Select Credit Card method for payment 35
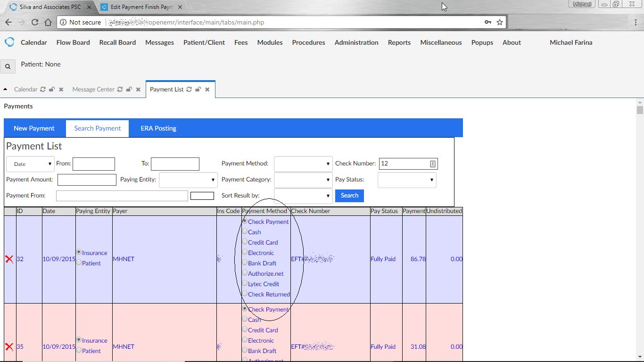The width and height of the screenshot is (644, 362). [245, 329]
